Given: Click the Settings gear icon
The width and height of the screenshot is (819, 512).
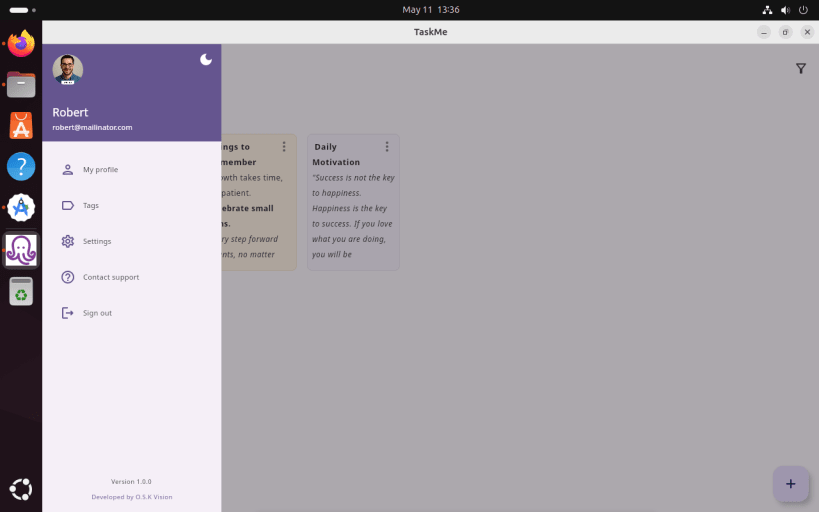Looking at the screenshot, I should 68,241.
